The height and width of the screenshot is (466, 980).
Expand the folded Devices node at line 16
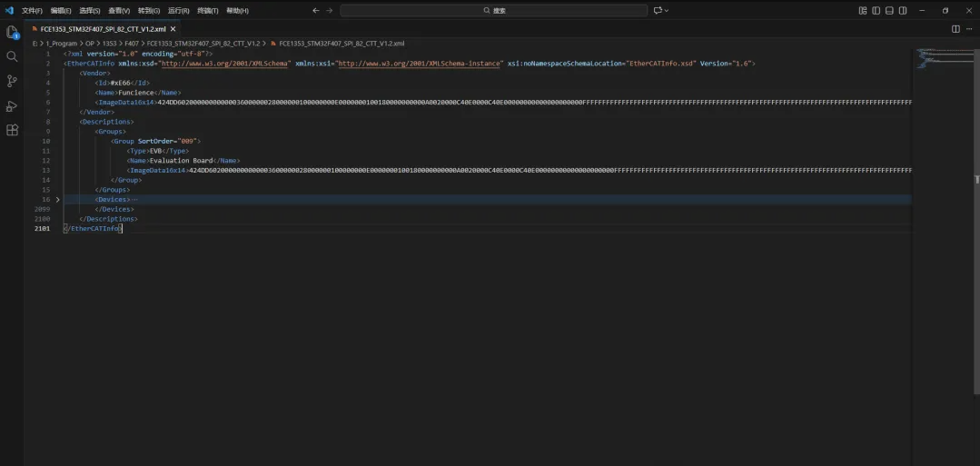(58, 200)
